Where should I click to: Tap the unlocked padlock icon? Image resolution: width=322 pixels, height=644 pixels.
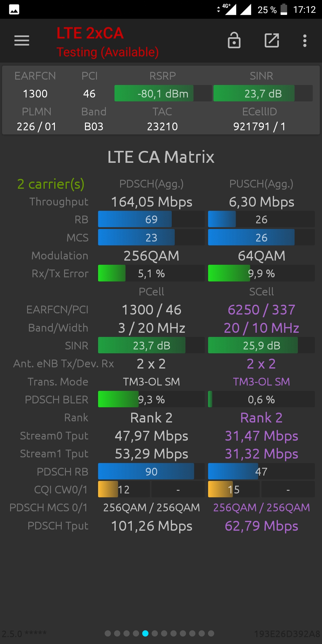click(x=234, y=40)
